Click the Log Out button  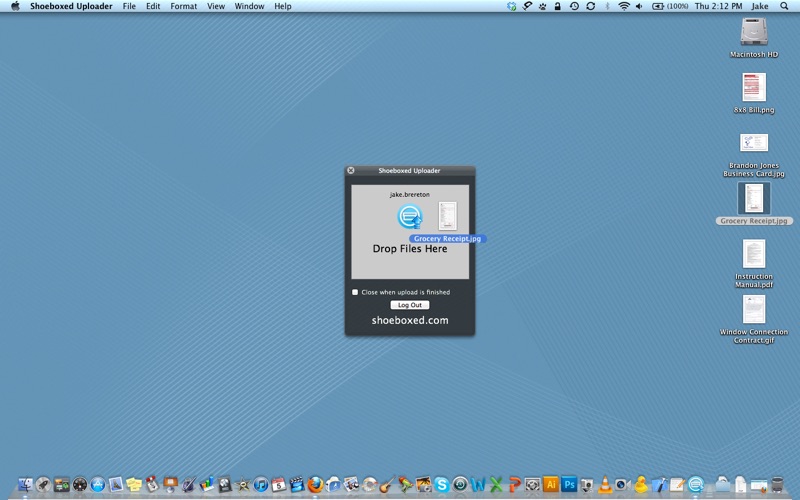(410, 305)
